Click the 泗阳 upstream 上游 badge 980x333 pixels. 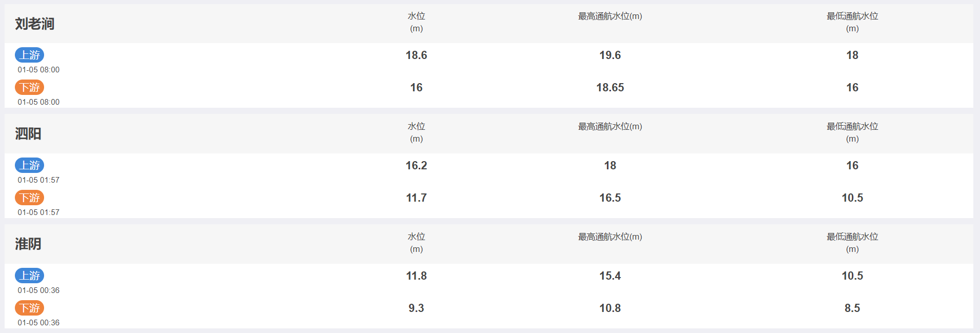[x=29, y=165]
